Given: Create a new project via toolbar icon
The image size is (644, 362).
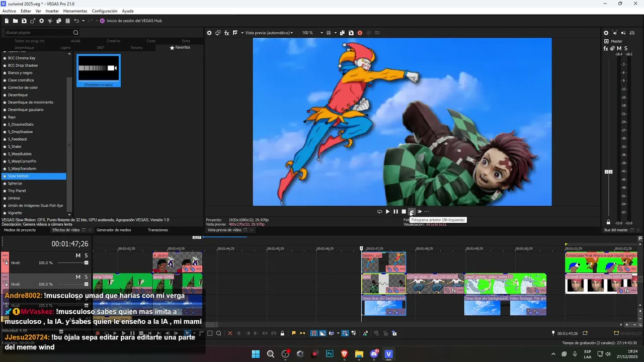Looking at the screenshot, I should [x=7, y=21].
